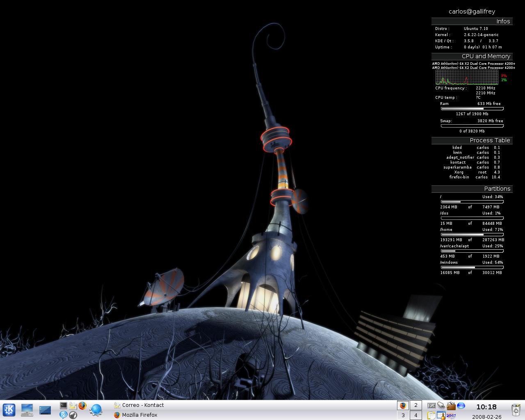Click the 'lat' keyboard layout tray icon
This screenshot has width=525, height=420.
431,405
